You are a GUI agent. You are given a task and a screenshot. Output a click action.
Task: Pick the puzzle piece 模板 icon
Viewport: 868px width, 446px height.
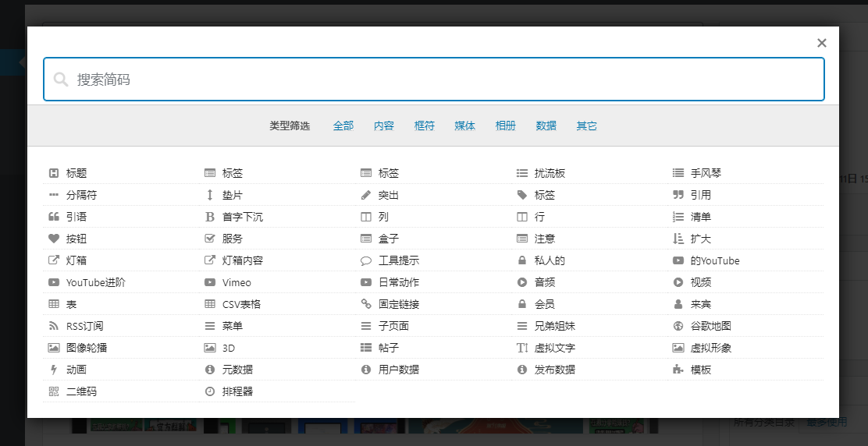678,370
